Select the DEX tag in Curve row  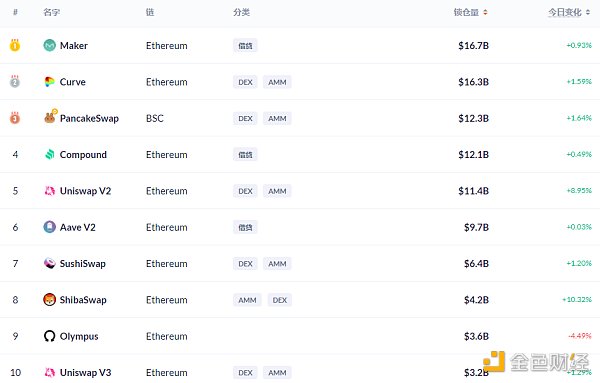tap(245, 82)
